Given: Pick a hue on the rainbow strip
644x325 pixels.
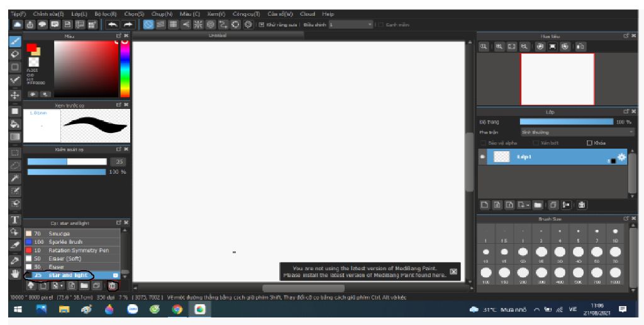Looking at the screenshot, I should 125,69.
